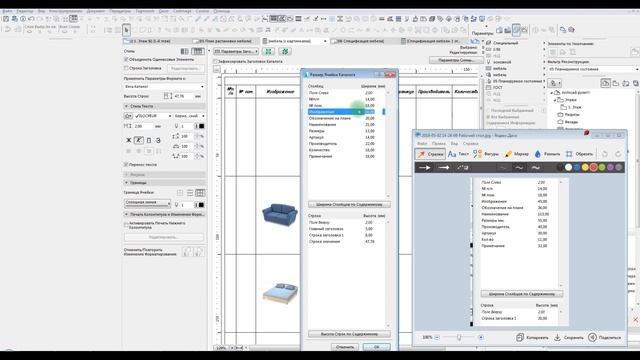Click OK in cell size dialog
The height and width of the screenshot is (360, 640).
(376, 347)
